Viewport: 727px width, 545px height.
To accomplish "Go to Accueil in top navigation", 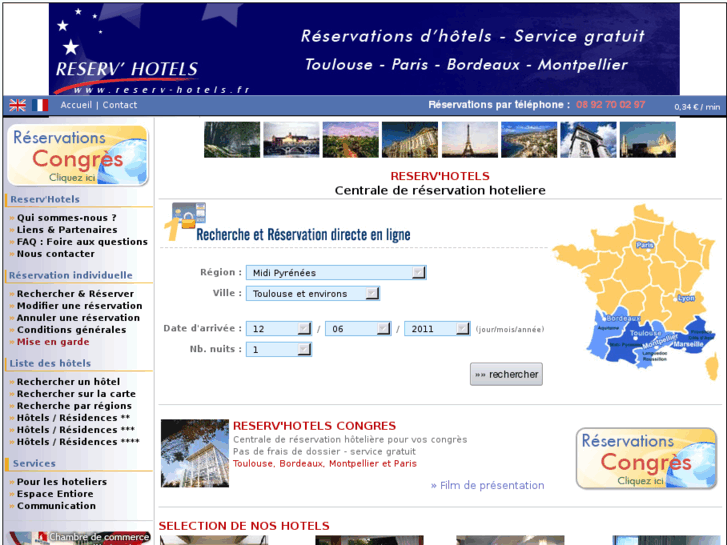I will (76, 105).
